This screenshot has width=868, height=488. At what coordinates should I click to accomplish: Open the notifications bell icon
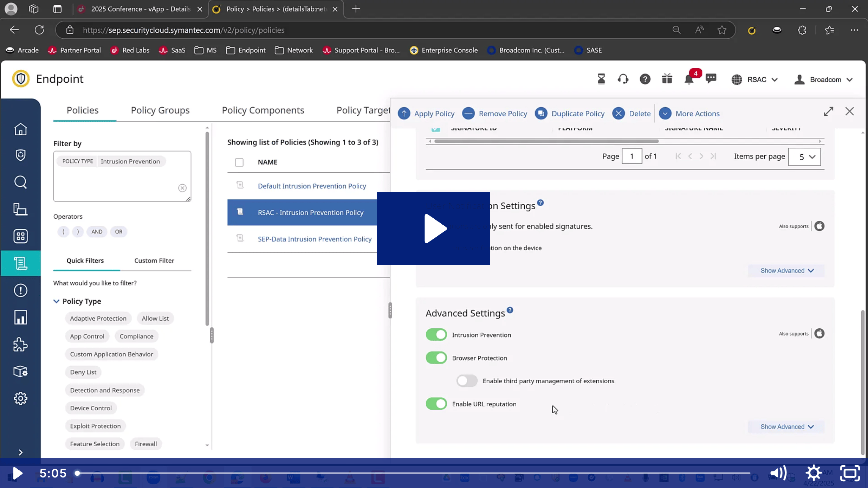coord(689,79)
